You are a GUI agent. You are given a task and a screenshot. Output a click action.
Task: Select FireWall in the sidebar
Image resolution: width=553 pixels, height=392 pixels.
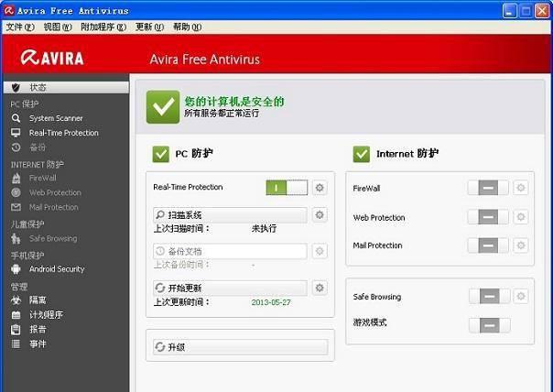click(43, 179)
